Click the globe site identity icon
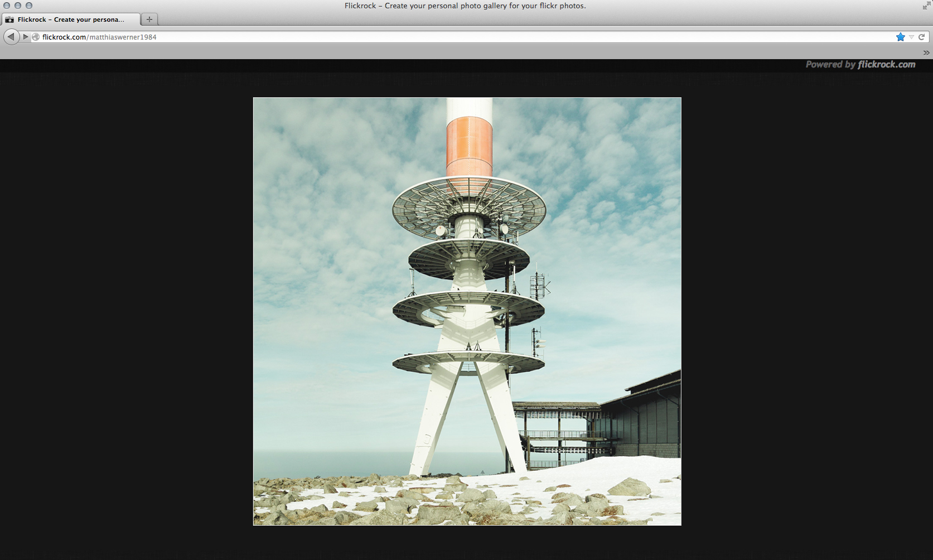The image size is (933, 560). (x=36, y=37)
